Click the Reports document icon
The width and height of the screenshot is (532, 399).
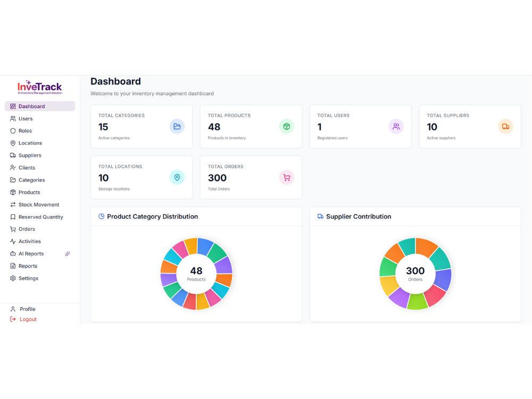click(13, 266)
